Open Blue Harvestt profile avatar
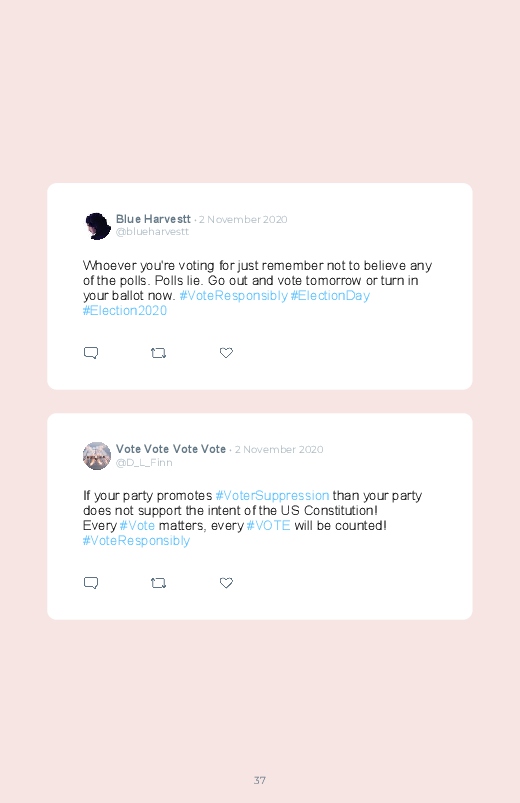Image resolution: width=520 pixels, height=803 pixels. pyautogui.click(x=97, y=226)
